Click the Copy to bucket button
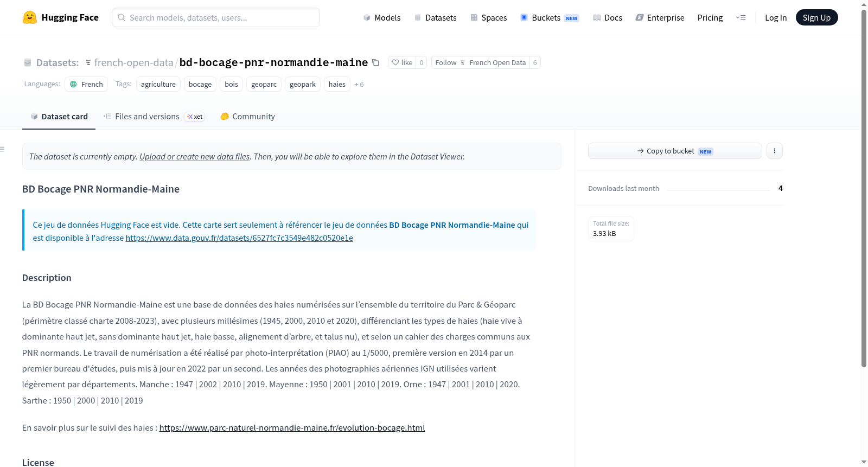Image resolution: width=868 pixels, height=467 pixels. pos(675,151)
